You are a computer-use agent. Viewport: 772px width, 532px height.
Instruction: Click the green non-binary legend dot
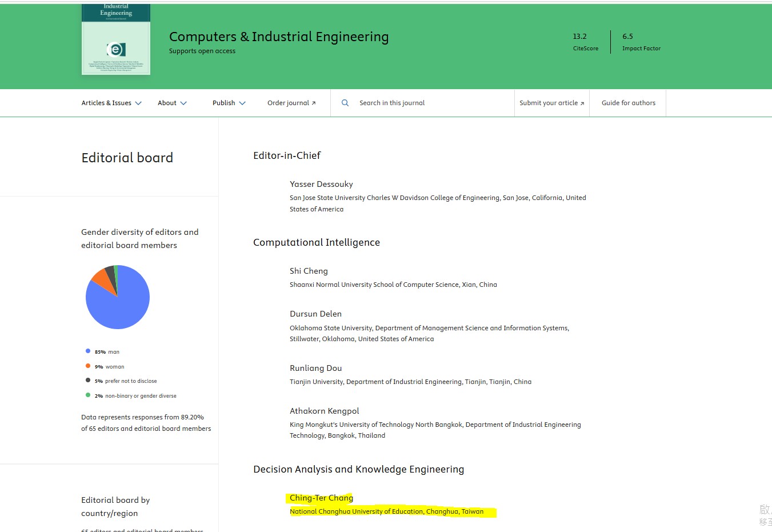[x=88, y=395]
